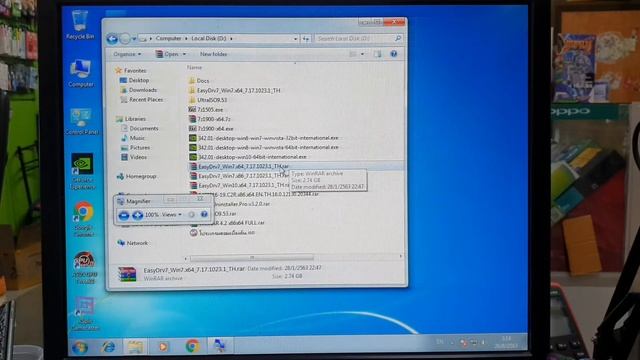Click the New folder button
This screenshot has height=360, width=640.
tap(213, 54)
